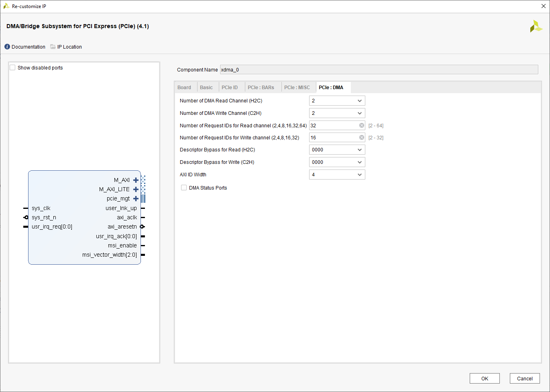
Task: Enable the DMA Status Ports checkbox
Action: (184, 188)
